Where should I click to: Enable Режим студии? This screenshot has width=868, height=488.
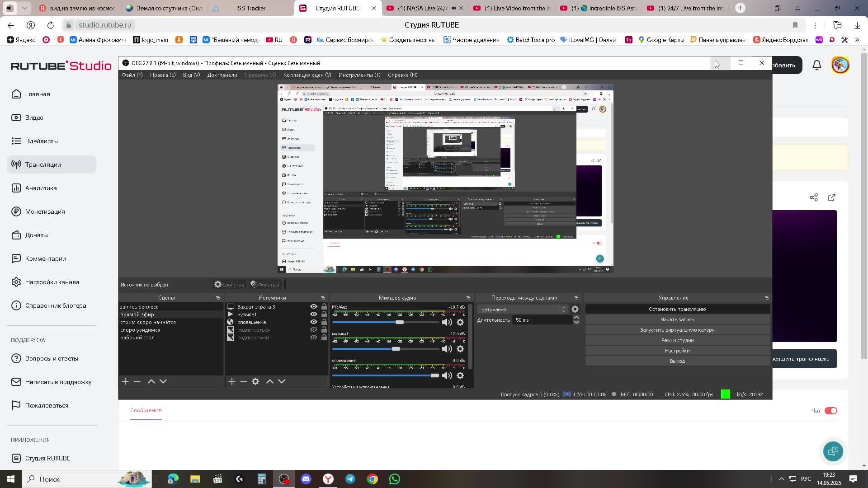coord(677,340)
